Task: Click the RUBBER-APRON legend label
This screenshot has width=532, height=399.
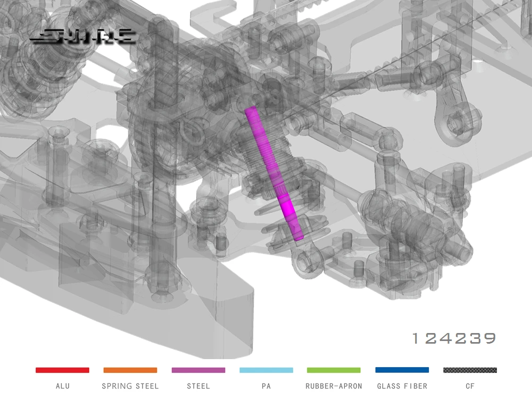Action: click(334, 386)
